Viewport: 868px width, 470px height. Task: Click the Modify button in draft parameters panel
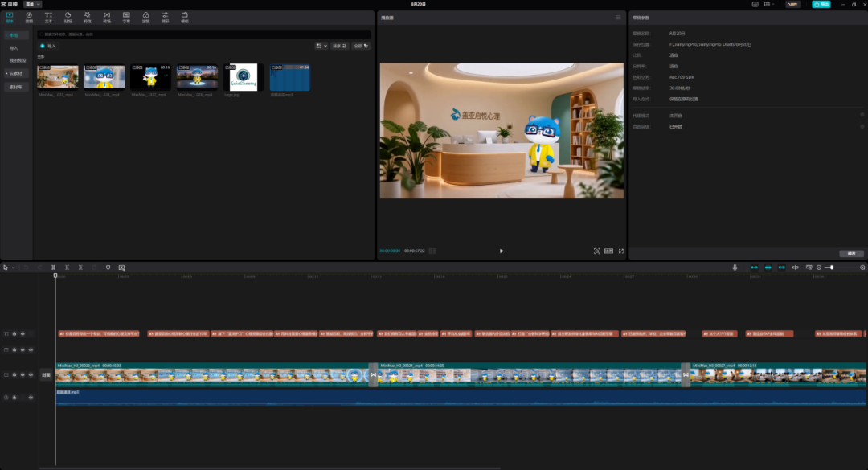click(851, 254)
